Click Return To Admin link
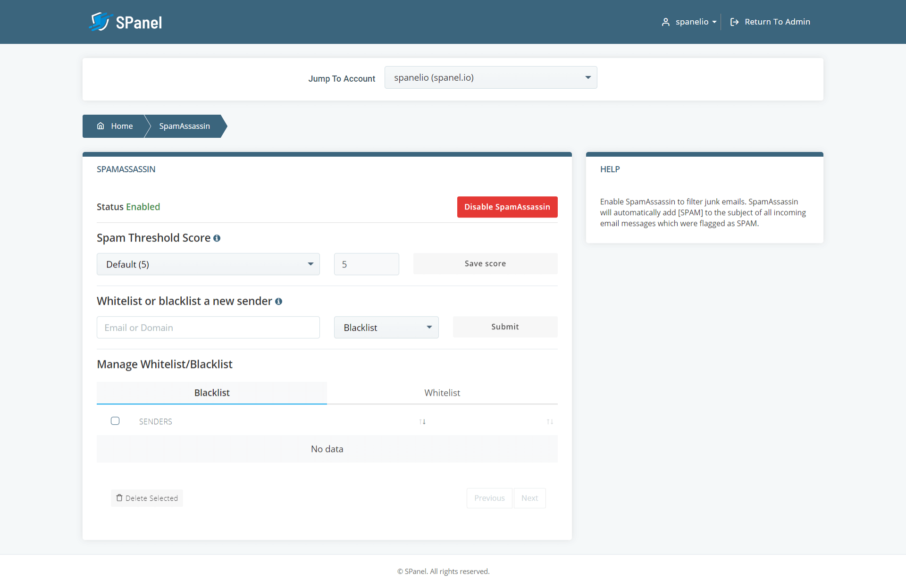The width and height of the screenshot is (906, 588). (x=770, y=22)
